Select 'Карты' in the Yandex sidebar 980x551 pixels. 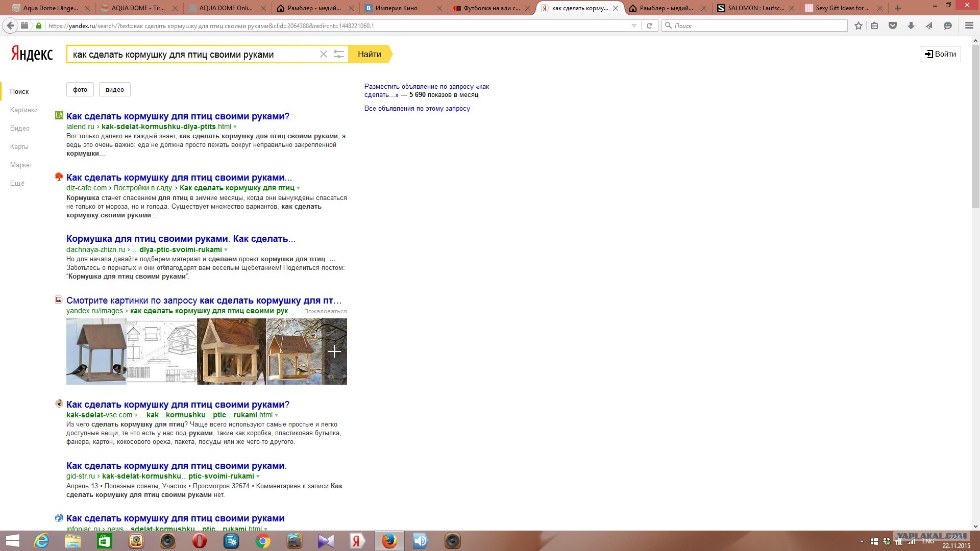[x=19, y=147]
